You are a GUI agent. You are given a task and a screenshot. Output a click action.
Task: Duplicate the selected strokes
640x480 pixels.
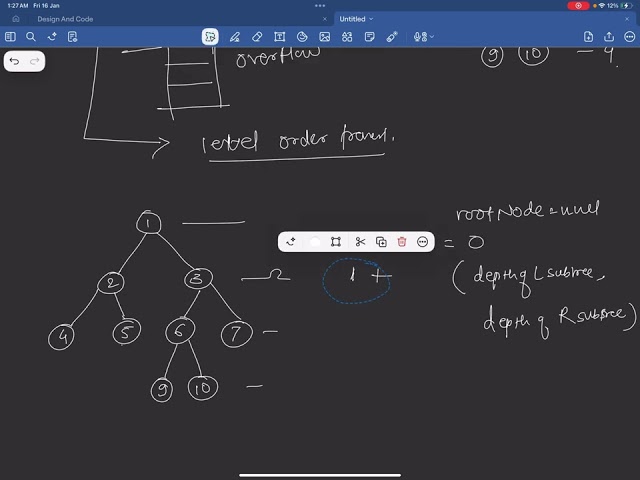(381, 242)
